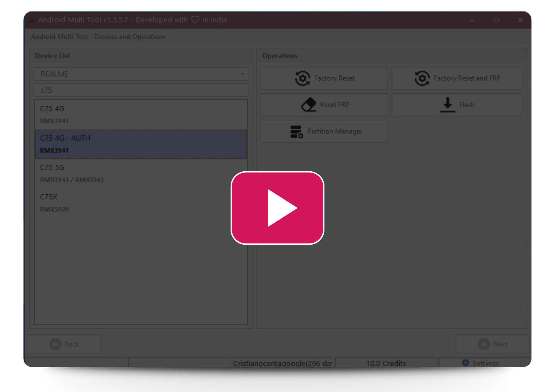Click the Factory Reset and FRP icon
555x392 pixels.
(422, 78)
